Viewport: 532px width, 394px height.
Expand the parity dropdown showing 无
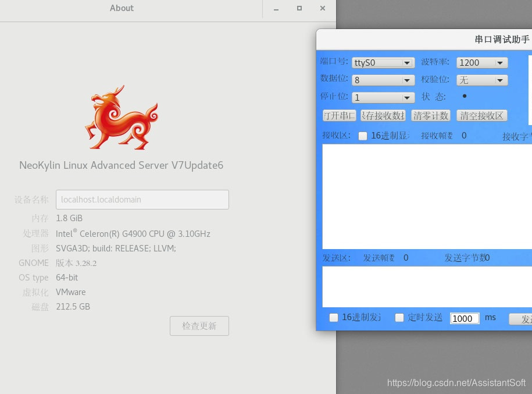(x=482, y=80)
